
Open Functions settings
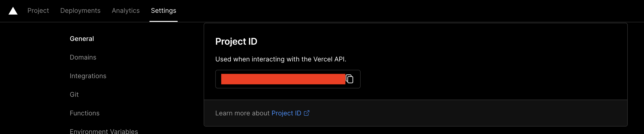coord(85,113)
